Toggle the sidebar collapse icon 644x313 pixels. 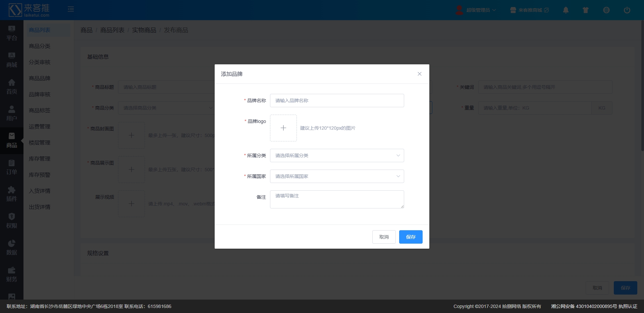(x=71, y=9)
